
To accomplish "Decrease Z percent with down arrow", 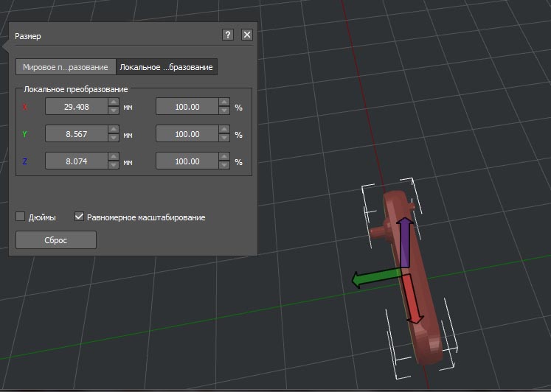I will pos(224,165).
